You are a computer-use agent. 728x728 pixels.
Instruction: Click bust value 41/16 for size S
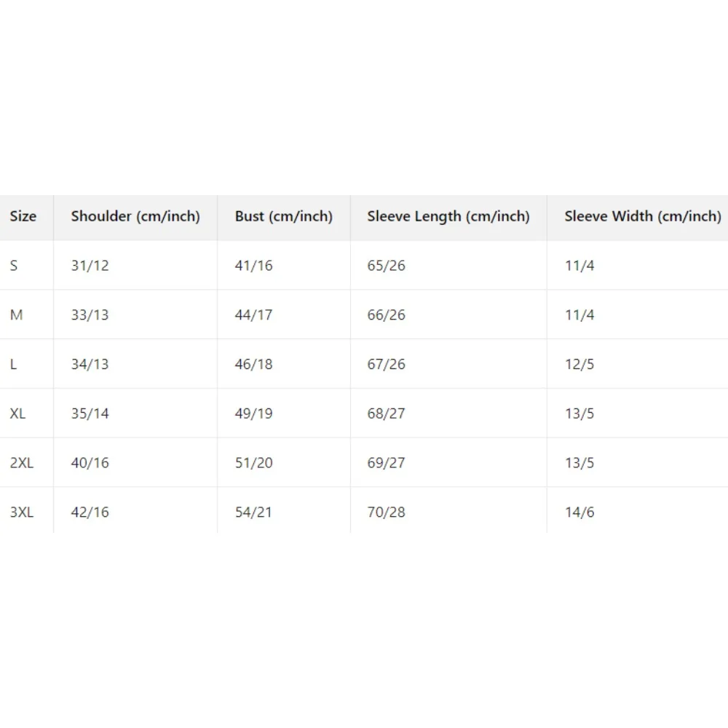coord(254,266)
